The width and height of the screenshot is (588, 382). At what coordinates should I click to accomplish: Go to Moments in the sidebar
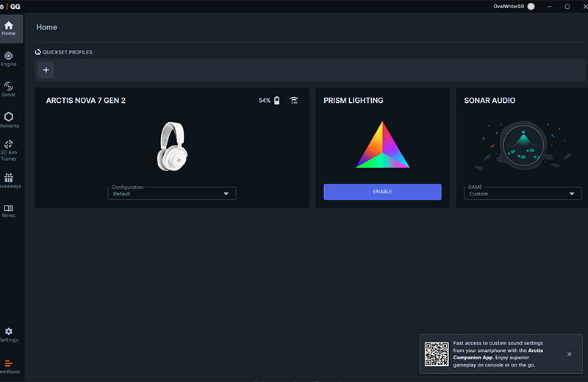pos(9,120)
